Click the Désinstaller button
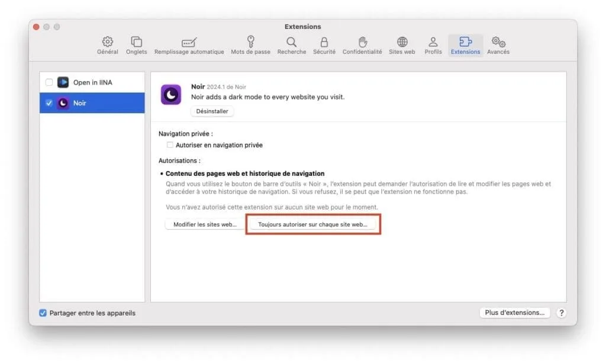 click(x=212, y=111)
